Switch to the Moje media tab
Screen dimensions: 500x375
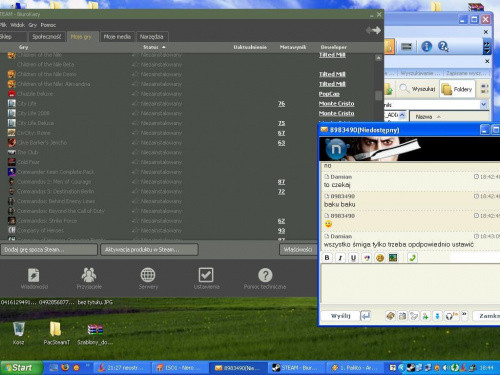[x=117, y=37]
